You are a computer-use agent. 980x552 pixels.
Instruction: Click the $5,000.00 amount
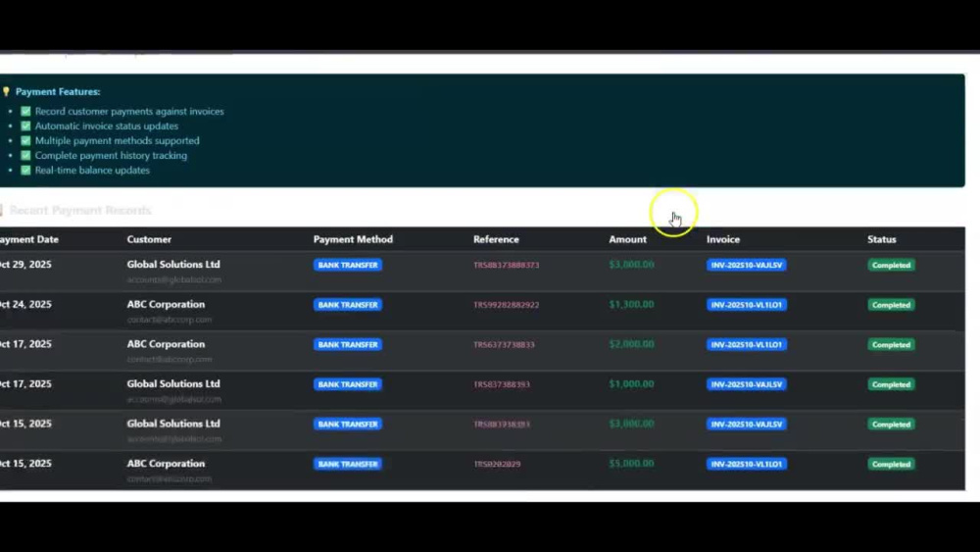coord(631,464)
